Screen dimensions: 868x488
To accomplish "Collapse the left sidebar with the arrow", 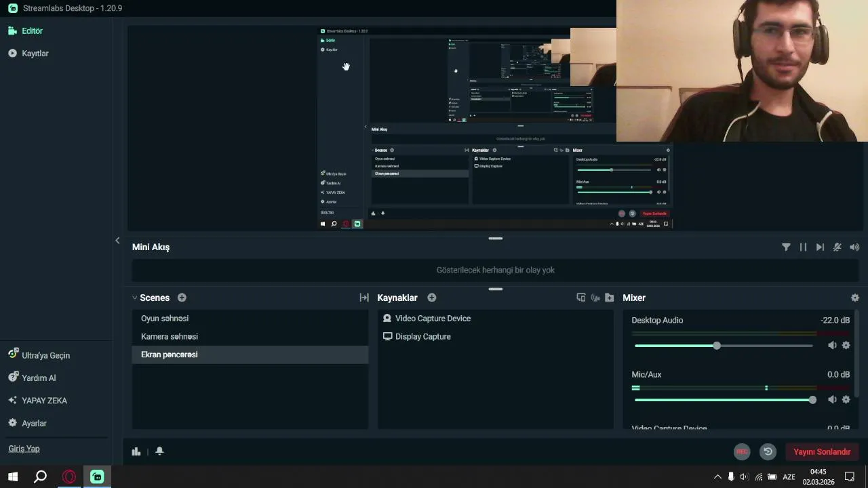I will [117, 241].
